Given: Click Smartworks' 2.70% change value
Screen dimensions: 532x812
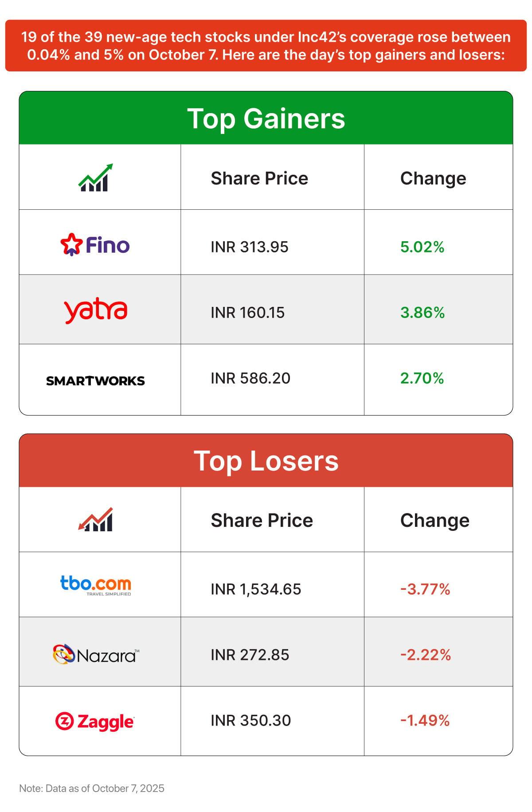Looking at the screenshot, I should [x=422, y=378].
